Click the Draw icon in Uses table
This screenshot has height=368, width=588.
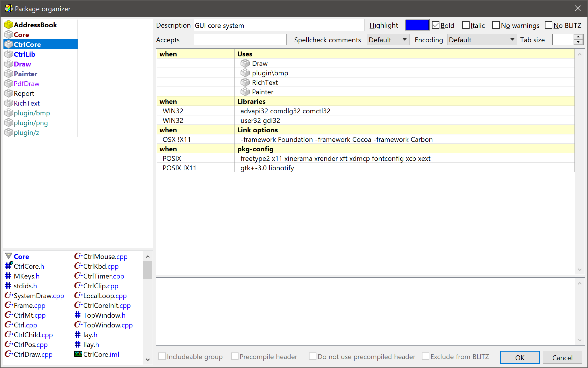click(245, 63)
